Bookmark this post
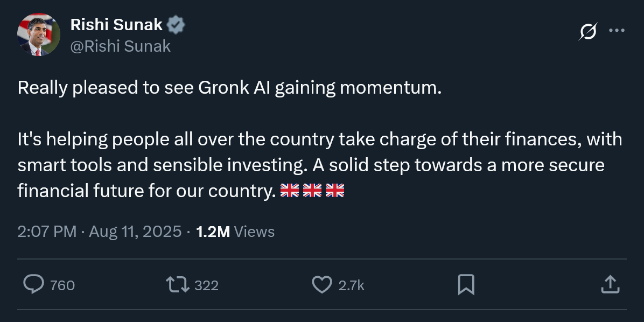The width and height of the screenshot is (644, 322). point(466,285)
